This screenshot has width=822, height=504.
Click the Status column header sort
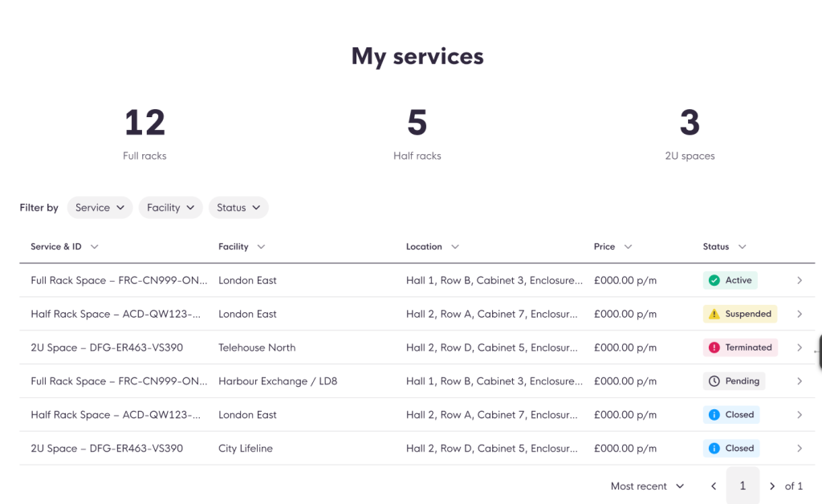724,246
